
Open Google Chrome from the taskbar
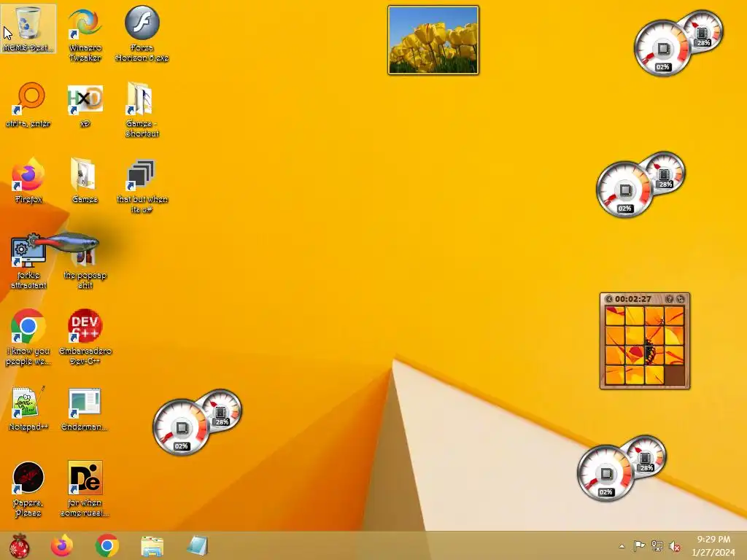coord(107,545)
